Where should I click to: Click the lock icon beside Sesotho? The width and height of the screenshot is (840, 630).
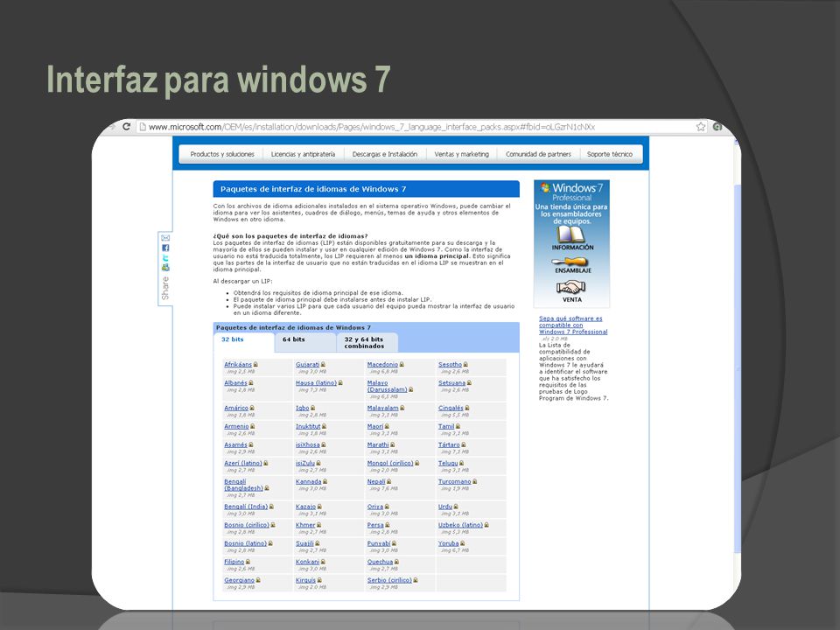465,365
